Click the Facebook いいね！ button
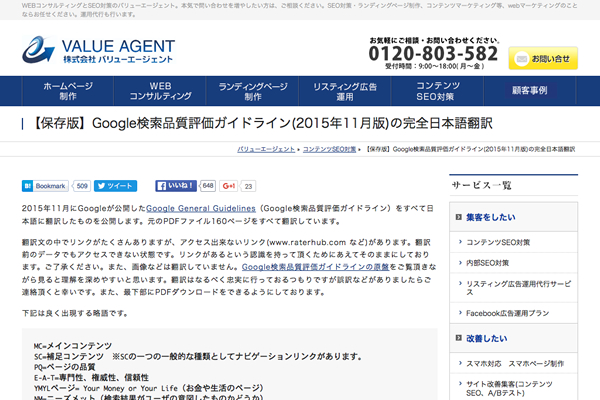Viewport: 600px width, 400px height. pyautogui.click(x=176, y=186)
